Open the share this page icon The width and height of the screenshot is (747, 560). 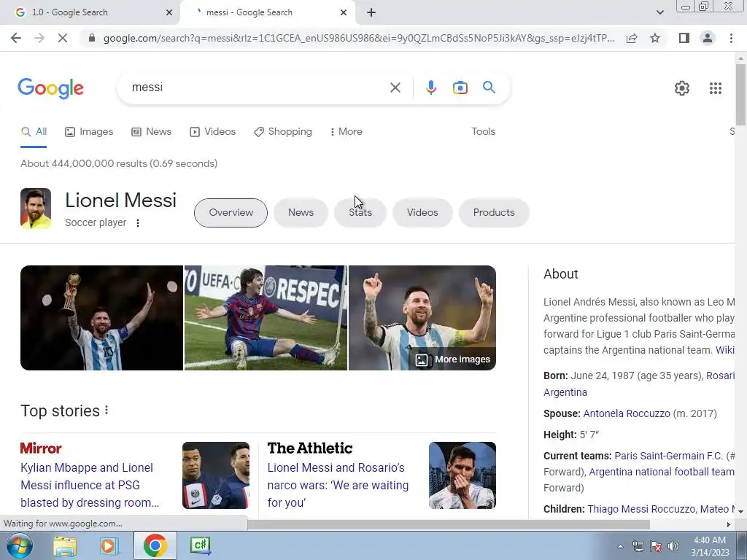[632, 38]
